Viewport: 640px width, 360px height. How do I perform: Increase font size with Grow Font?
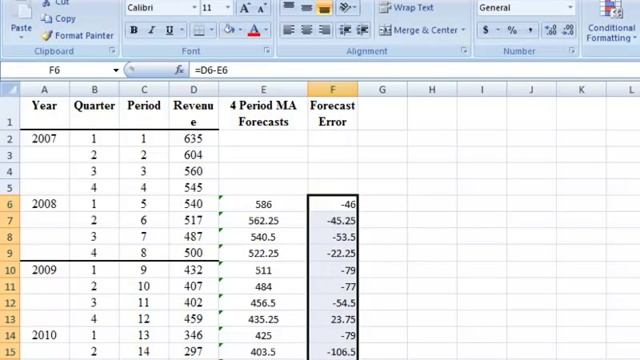pyautogui.click(x=245, y=8)
